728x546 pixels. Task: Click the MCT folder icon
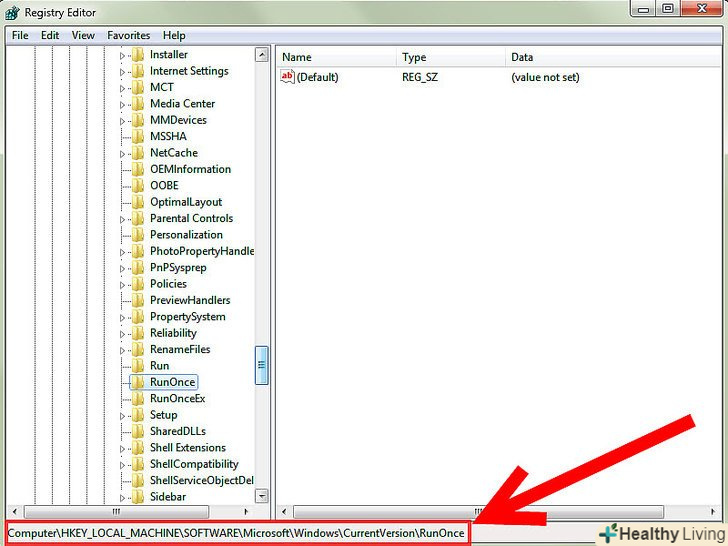pyautogui.click(x=138, y=87)
